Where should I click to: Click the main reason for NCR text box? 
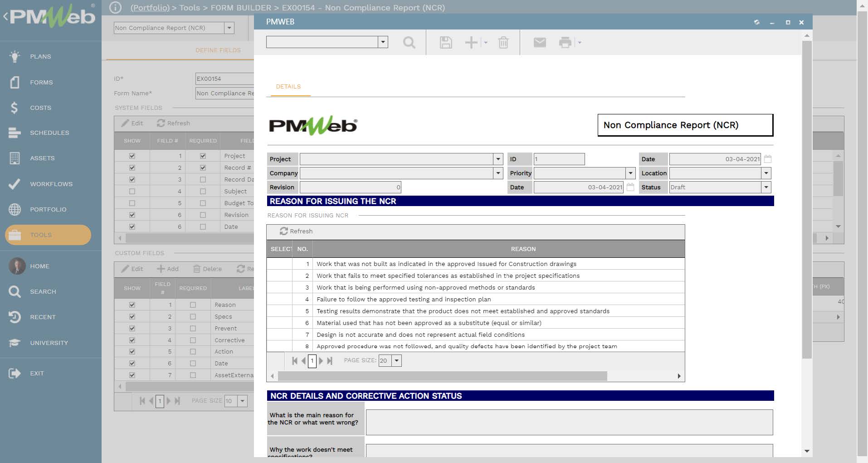[569, 422]
